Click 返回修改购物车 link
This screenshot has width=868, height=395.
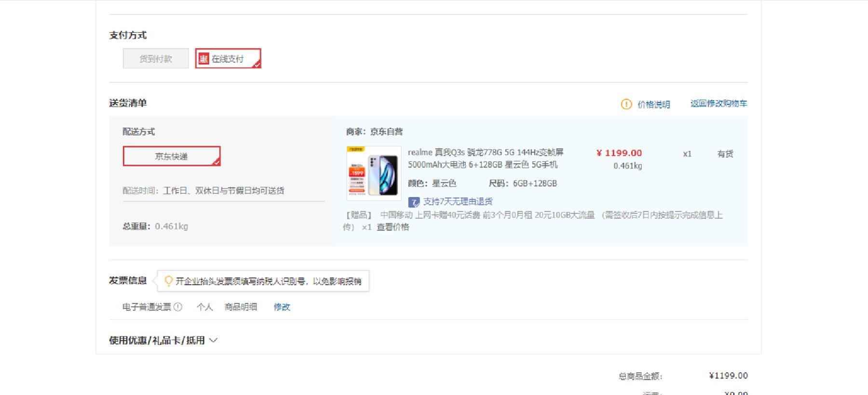(719, 104)
